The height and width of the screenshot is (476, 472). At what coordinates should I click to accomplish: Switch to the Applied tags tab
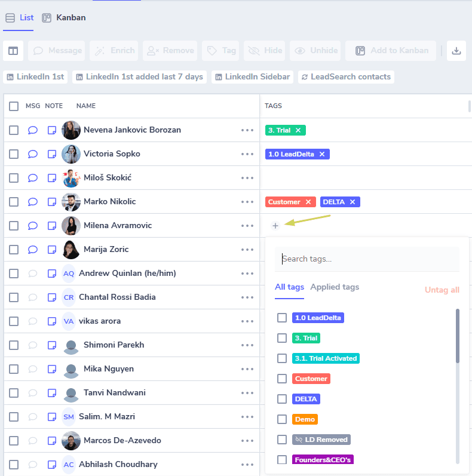(x=335, y=287)
